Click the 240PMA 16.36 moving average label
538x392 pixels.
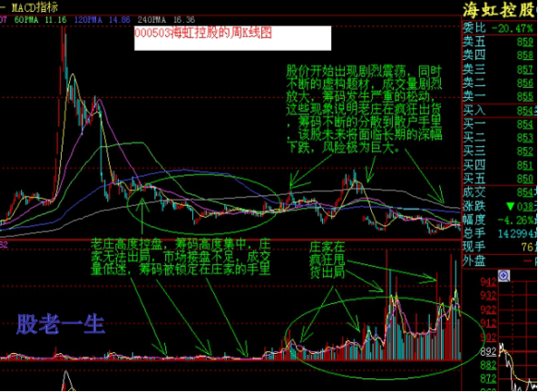tap(166, 20)
